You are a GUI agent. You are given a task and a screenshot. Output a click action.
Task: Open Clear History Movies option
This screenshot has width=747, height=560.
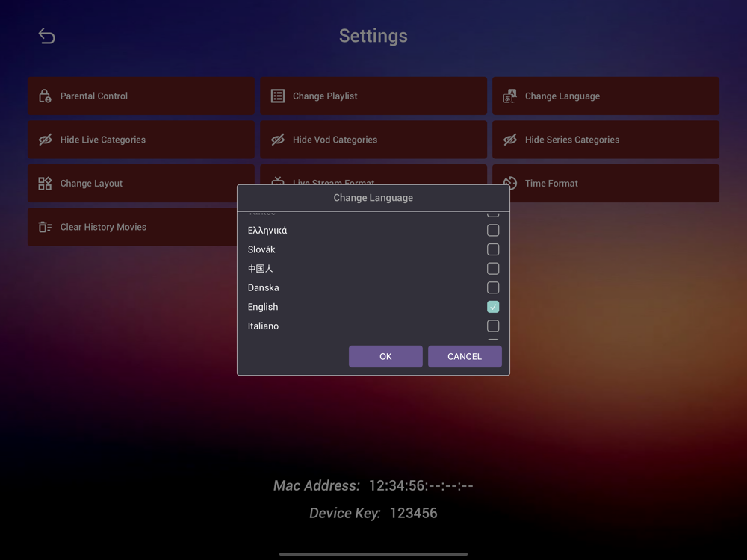point(132,227)
